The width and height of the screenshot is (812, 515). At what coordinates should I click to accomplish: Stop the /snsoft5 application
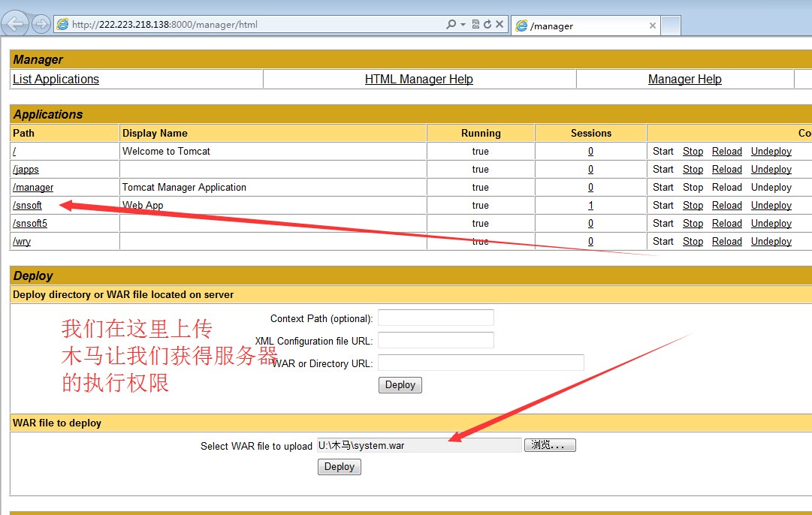coord(693,224)
